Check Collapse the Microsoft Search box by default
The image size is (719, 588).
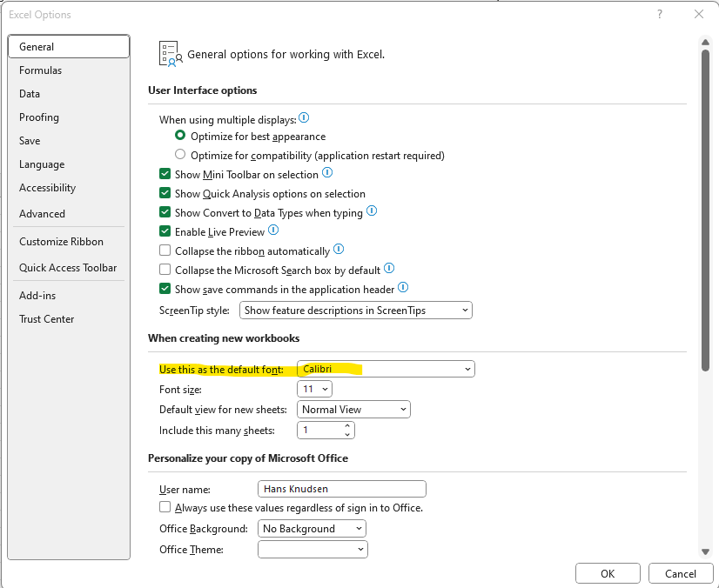(x=165, y=270)
